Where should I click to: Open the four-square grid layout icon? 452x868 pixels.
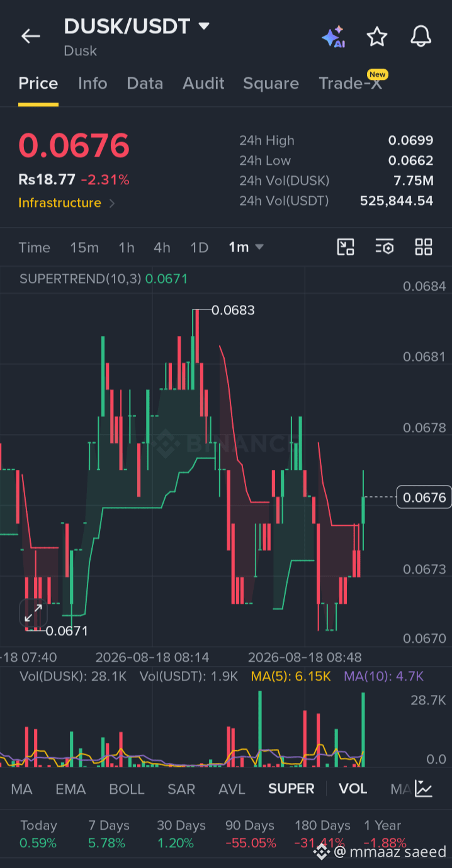pyautogui.click(x=424, y=247)
